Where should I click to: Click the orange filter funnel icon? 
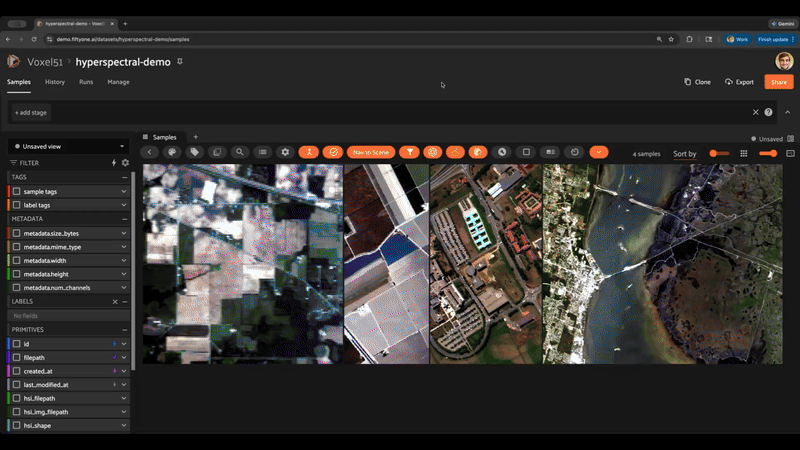click(x=410, y=152)
